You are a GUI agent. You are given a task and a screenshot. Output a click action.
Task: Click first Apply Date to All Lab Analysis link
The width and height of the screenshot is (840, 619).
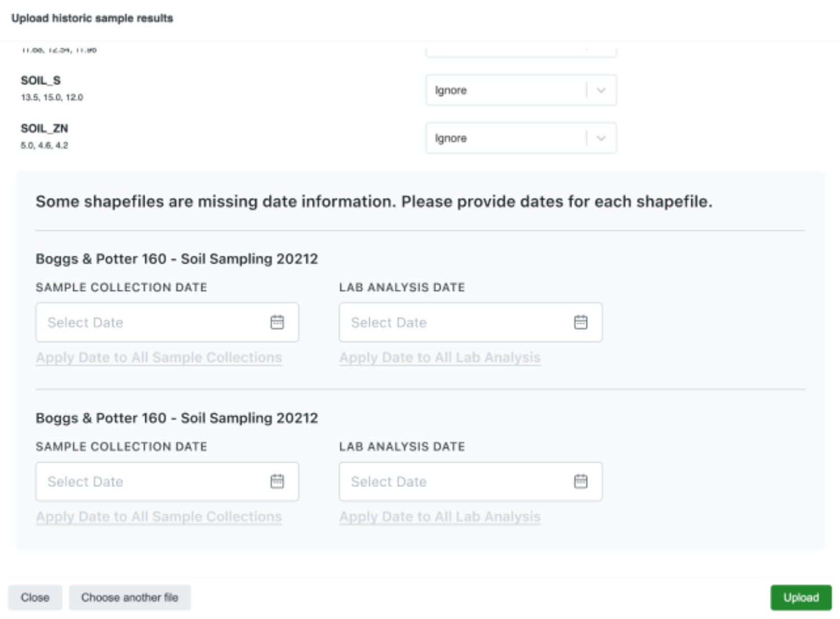coord(440,357)
